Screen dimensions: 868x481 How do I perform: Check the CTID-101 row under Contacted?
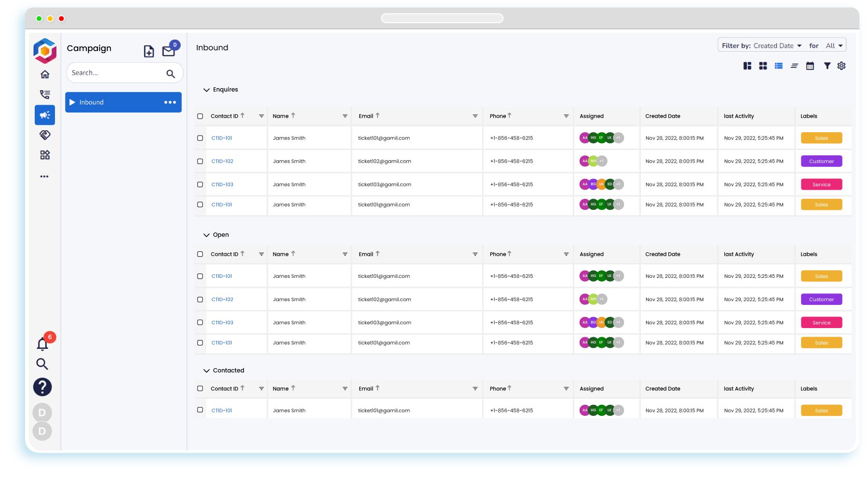click(200, 410)
